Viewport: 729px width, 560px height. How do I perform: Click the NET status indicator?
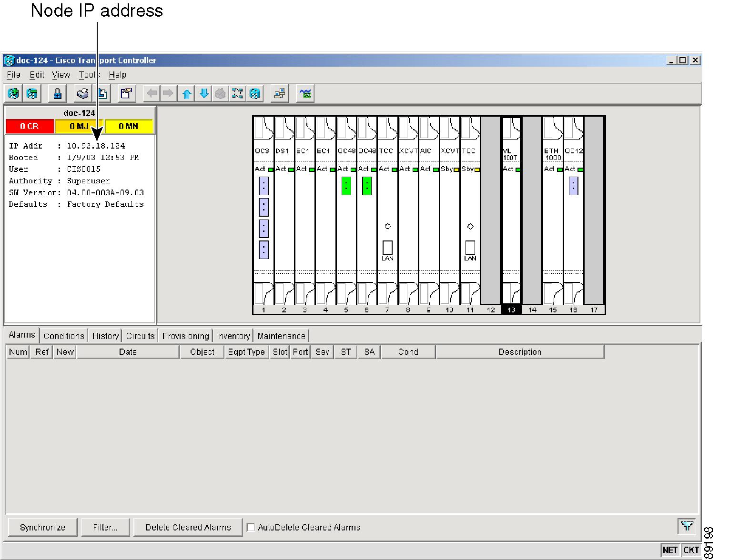670,550
